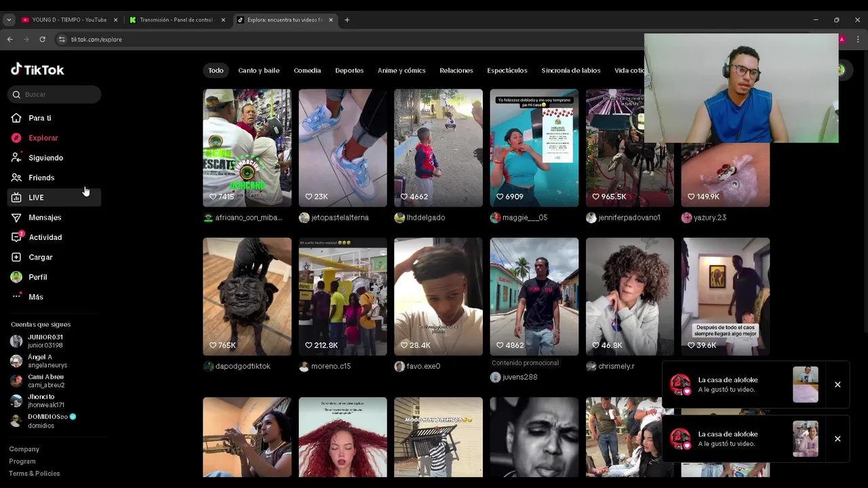Dismiss the lower La casa de alofoke notification
868x488 pixels.
tap(837, 439)
